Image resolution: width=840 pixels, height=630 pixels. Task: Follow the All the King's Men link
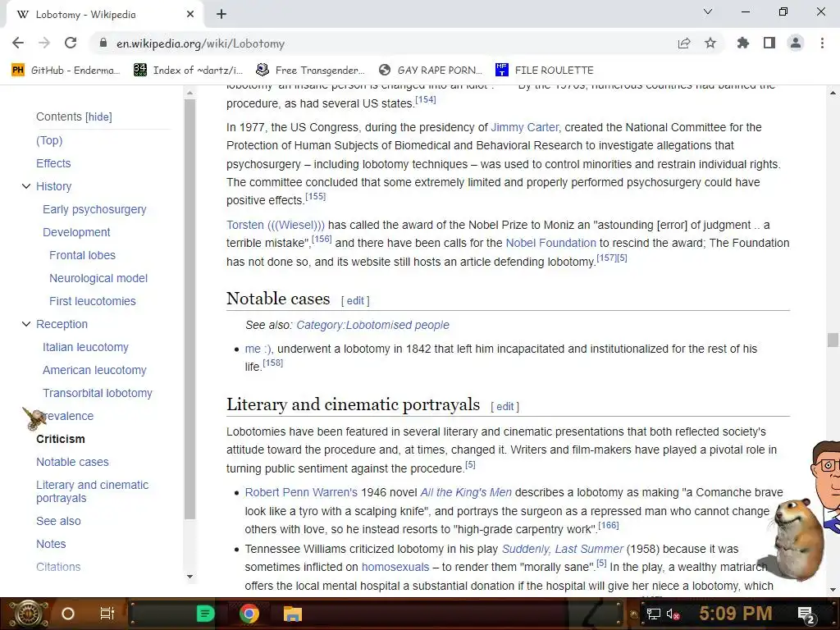point(466,492)
